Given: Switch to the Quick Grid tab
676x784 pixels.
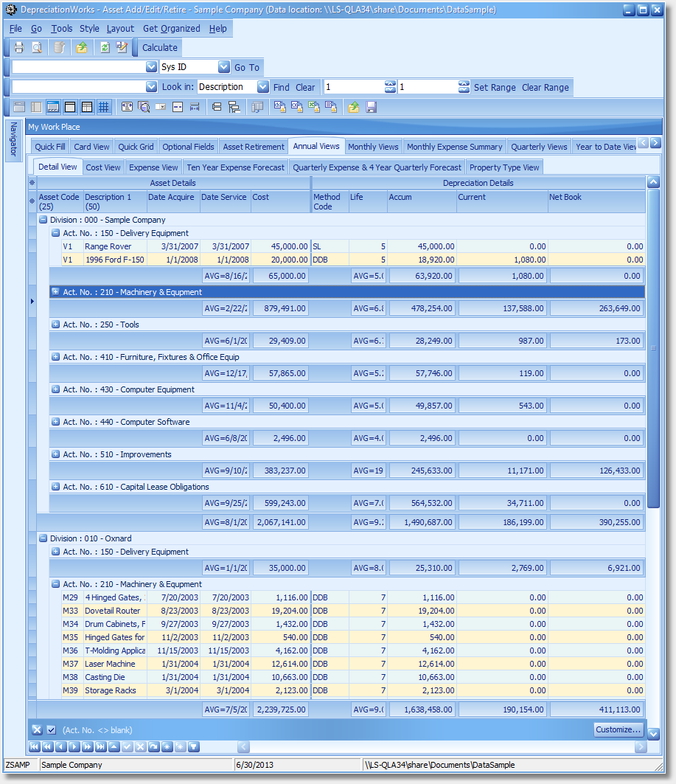Looking at the screenshot, I should tap(136, 147).
